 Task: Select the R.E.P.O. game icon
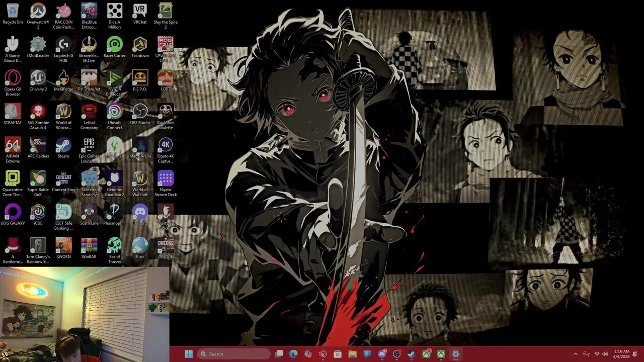[140, 81]
